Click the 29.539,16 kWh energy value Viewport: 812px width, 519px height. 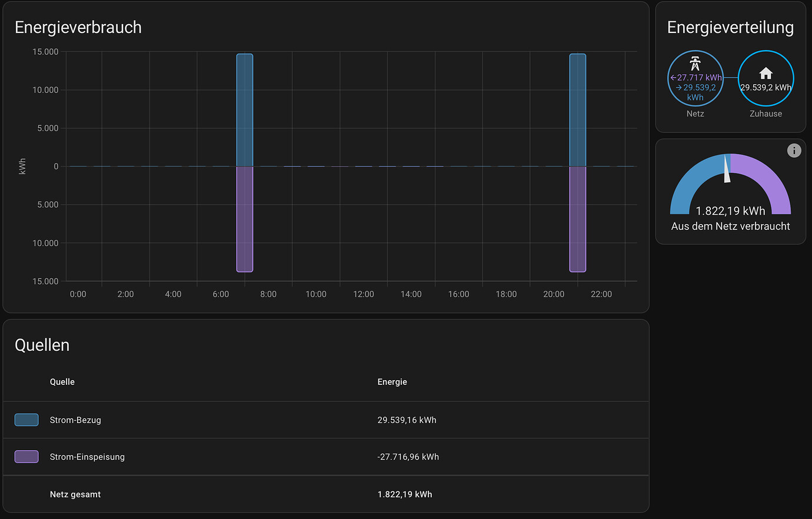407,420
